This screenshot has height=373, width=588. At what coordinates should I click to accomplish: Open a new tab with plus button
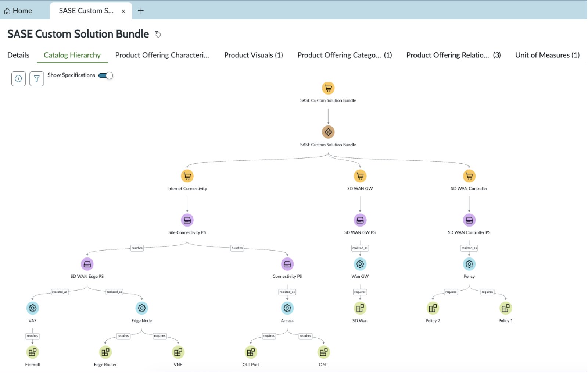click(x=141, y=11)
